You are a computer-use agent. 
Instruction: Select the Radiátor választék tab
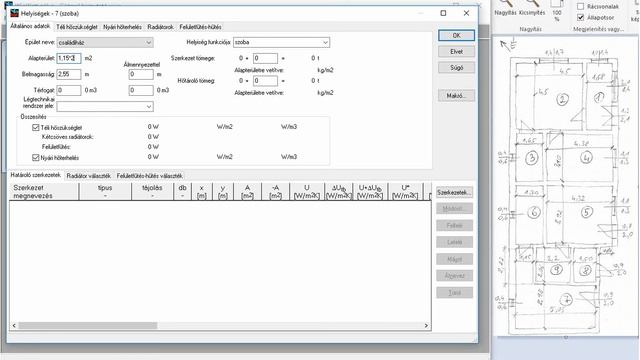(89, 176)
